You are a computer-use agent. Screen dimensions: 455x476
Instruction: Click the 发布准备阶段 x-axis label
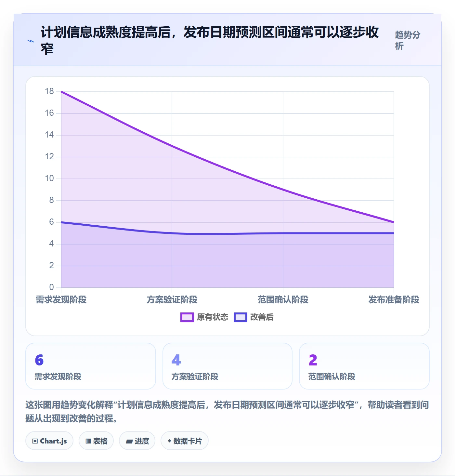point(394,299)
